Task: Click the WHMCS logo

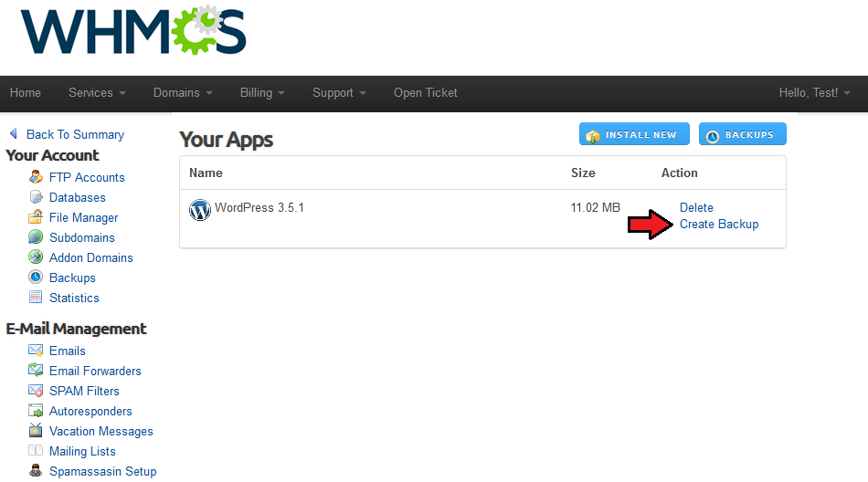Action: click(133, 30)
